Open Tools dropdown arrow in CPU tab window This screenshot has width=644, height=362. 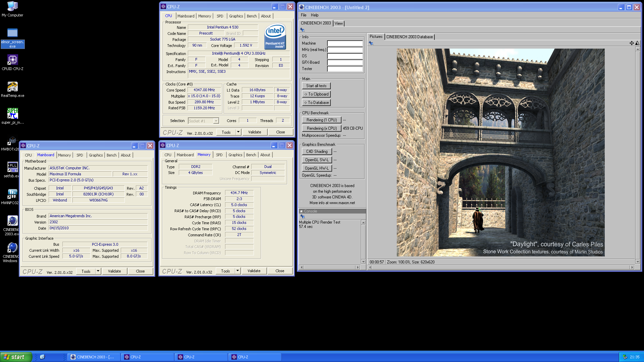[x=238, y=132]
